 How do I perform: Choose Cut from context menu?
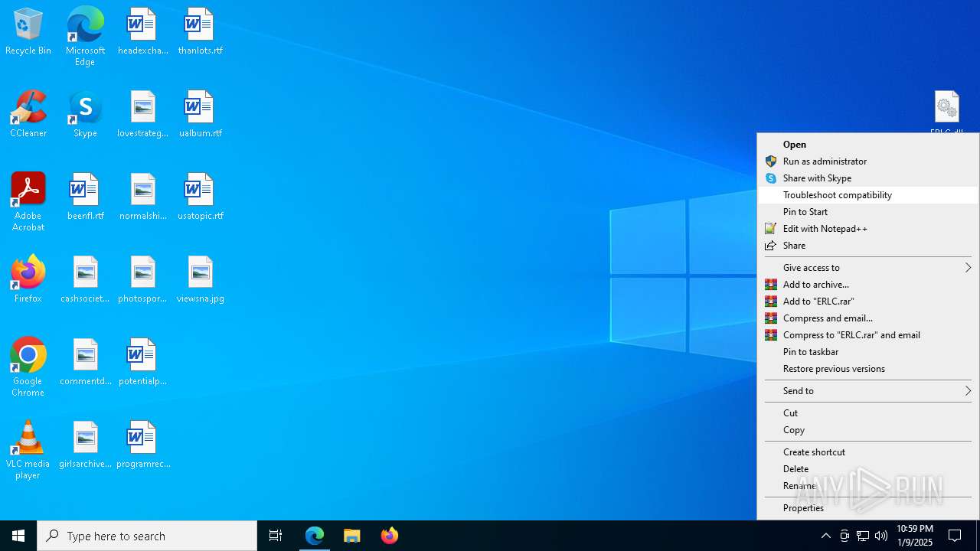click(x=867, y=413)
